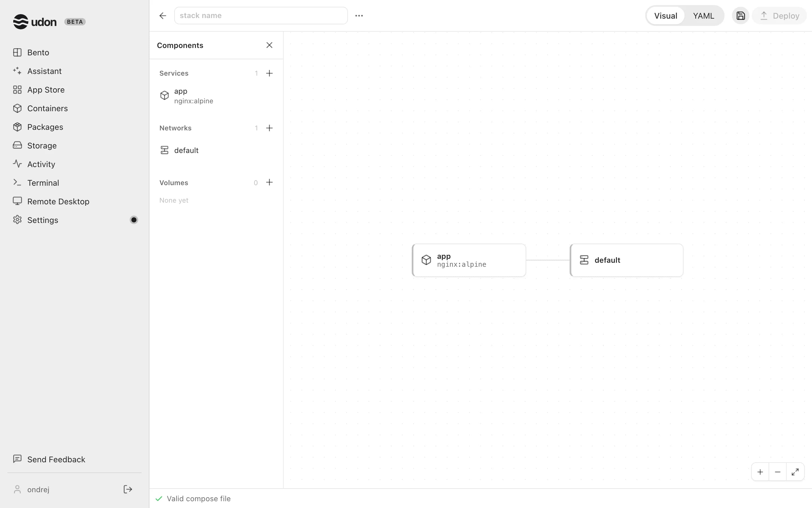
Task: Close the Components panel
Action: pyautogui.click(x=269, y=45)
